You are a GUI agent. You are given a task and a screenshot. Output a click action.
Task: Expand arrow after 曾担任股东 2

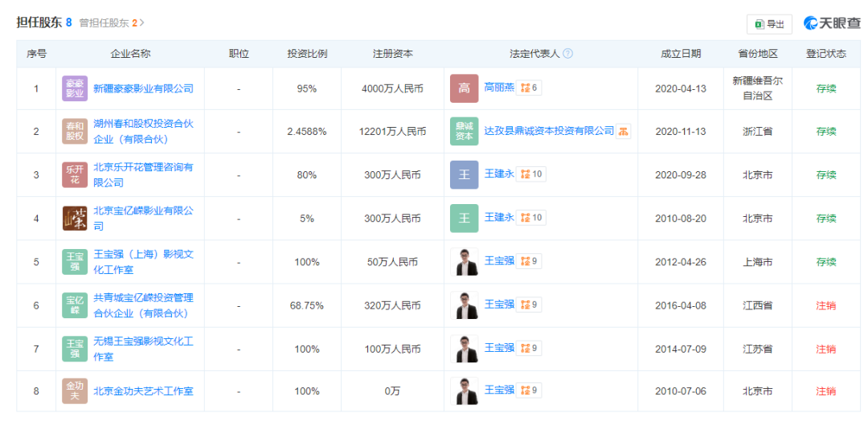(x=141, y=23)
